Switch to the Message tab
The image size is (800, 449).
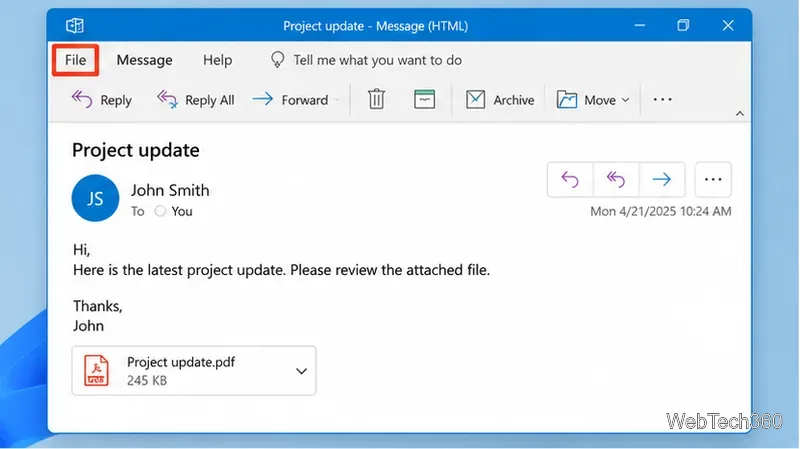pos(144,60)
